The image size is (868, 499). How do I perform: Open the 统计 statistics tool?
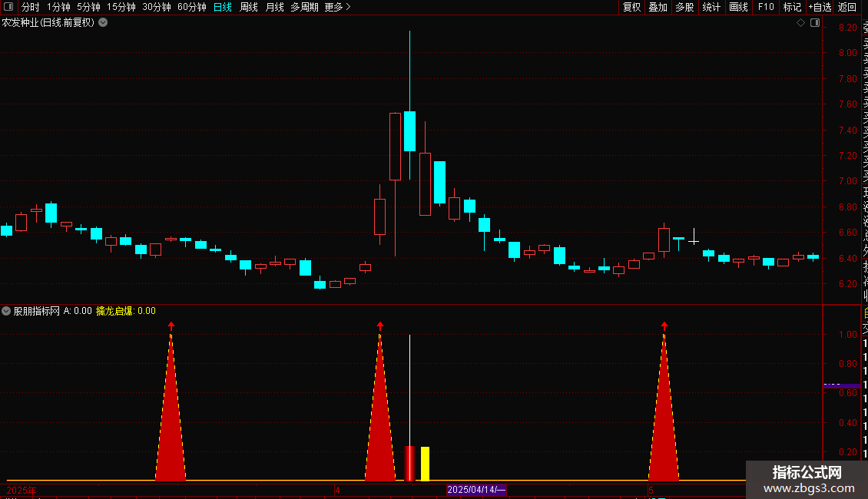(711, 7)
